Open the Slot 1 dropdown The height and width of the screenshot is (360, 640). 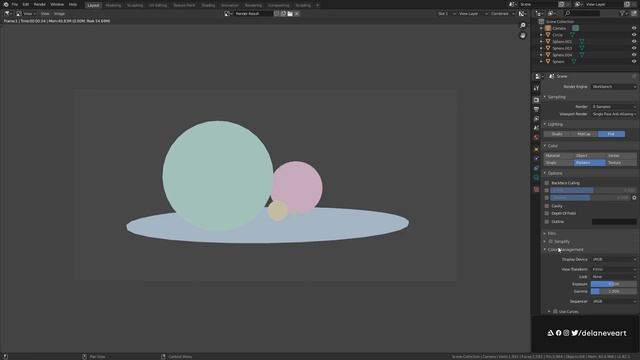tap(447, 14)
